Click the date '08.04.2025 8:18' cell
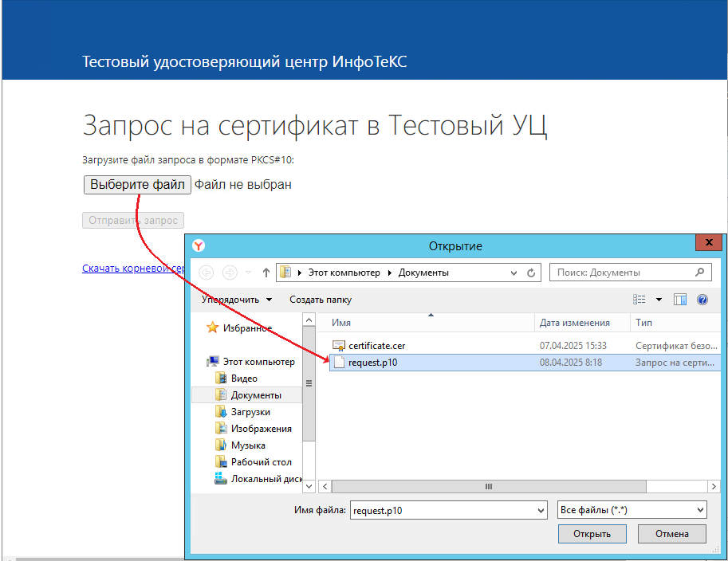 coord(571,363)
